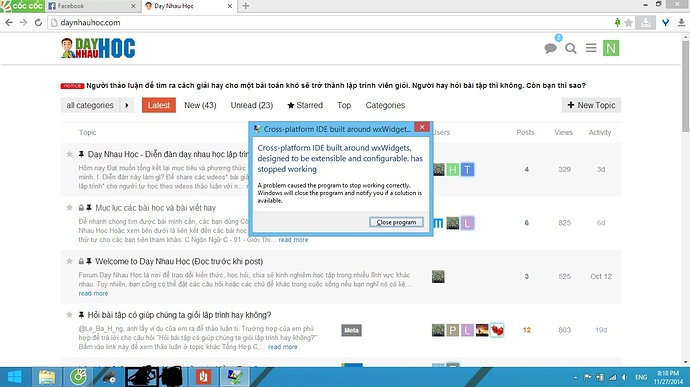Click the Close program button
690x387 pixels.
396,222
